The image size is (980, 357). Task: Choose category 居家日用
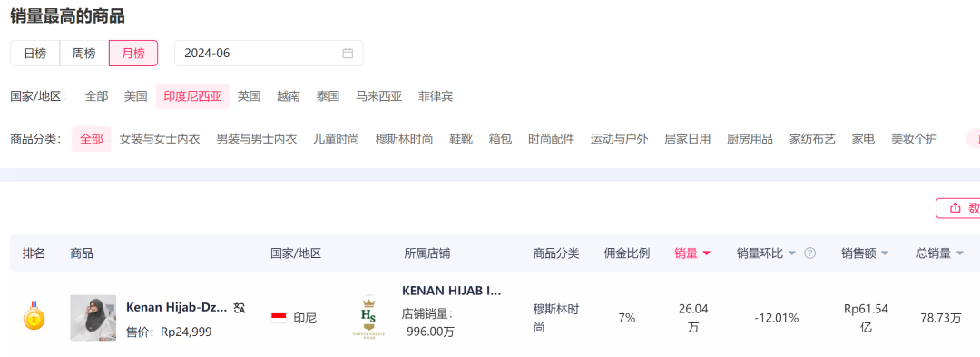tap(688, 139)
